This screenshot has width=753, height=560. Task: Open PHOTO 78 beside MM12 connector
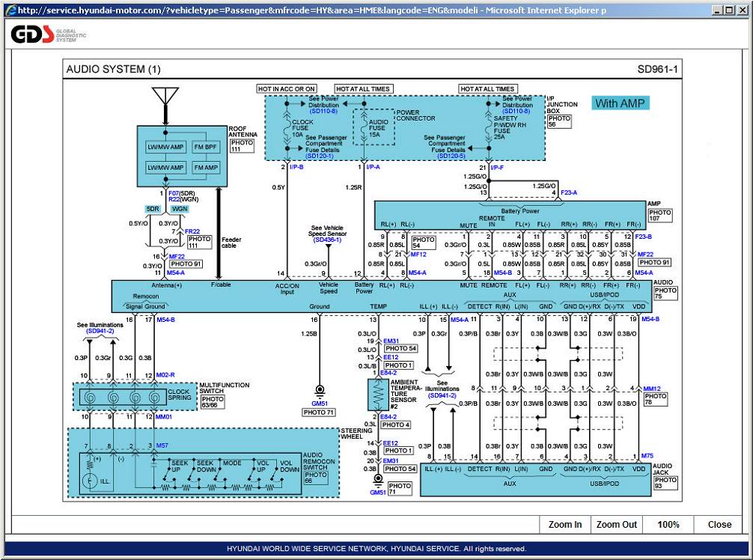(x=656, y=399)
